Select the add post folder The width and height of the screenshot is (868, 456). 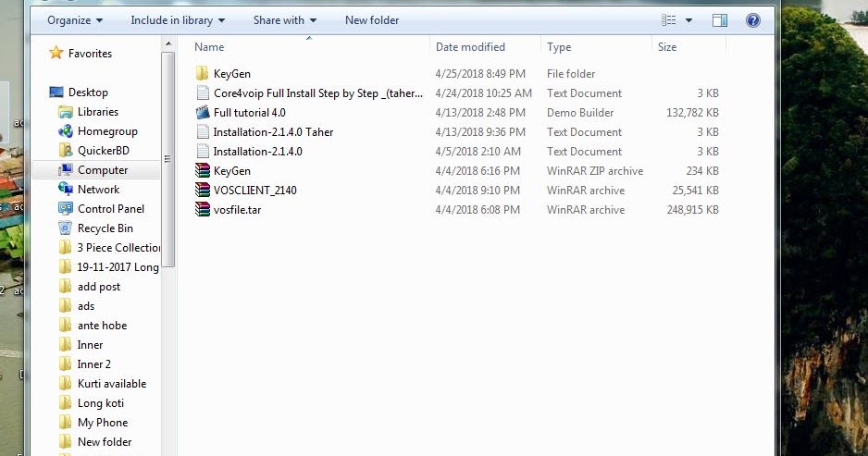coord(98,287)
